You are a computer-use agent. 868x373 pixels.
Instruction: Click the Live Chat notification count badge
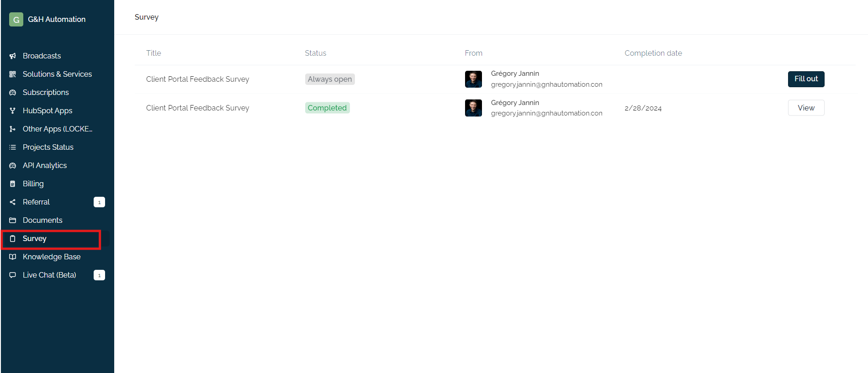click(99, 275)
